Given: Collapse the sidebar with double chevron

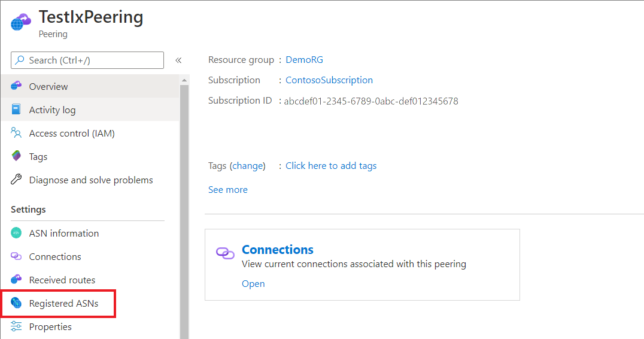Looking at the screenshot, I should click(178, 60).
